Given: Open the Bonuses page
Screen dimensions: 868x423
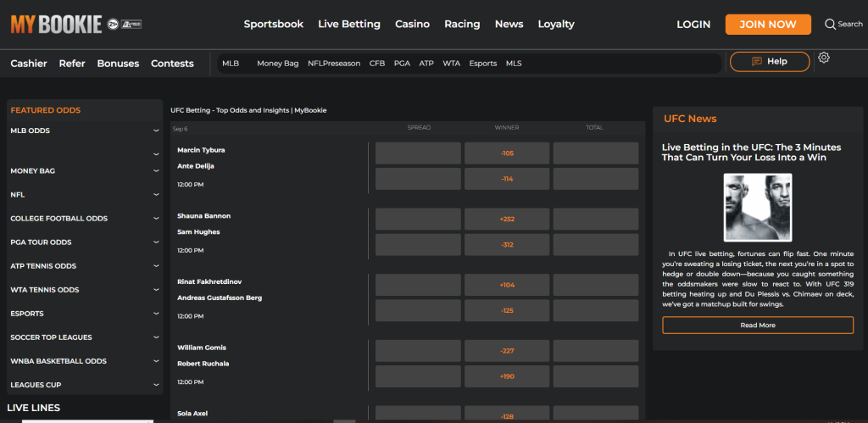Looking at the screenshot, I should [118, 64].
